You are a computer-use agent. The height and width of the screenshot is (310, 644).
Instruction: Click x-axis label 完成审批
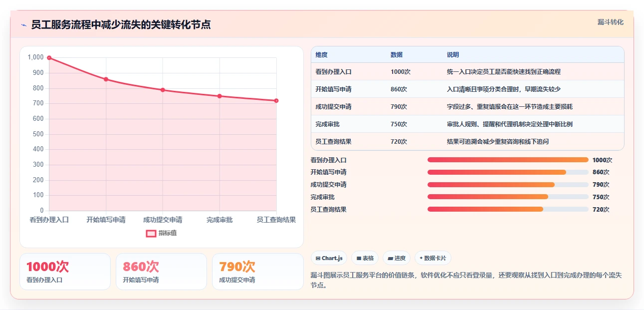click(219, 220)
